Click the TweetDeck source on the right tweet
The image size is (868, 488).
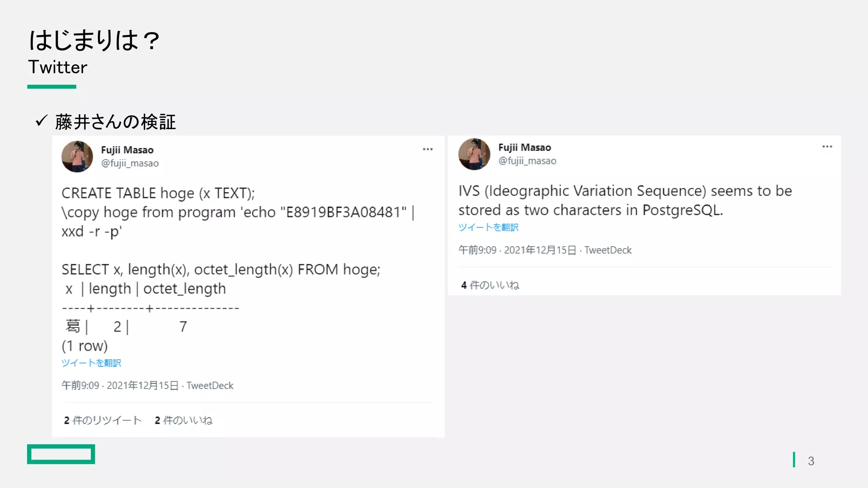click(608, 250)
